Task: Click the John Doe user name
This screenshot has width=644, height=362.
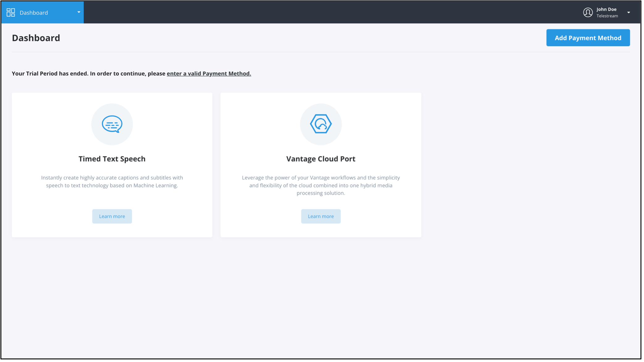Action: coord(606,9)
